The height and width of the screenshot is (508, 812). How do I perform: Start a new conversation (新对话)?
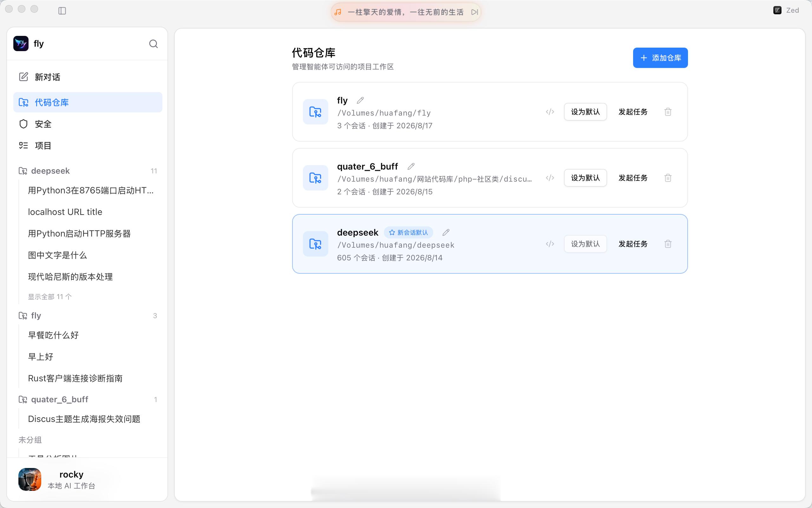pos(88,77)
